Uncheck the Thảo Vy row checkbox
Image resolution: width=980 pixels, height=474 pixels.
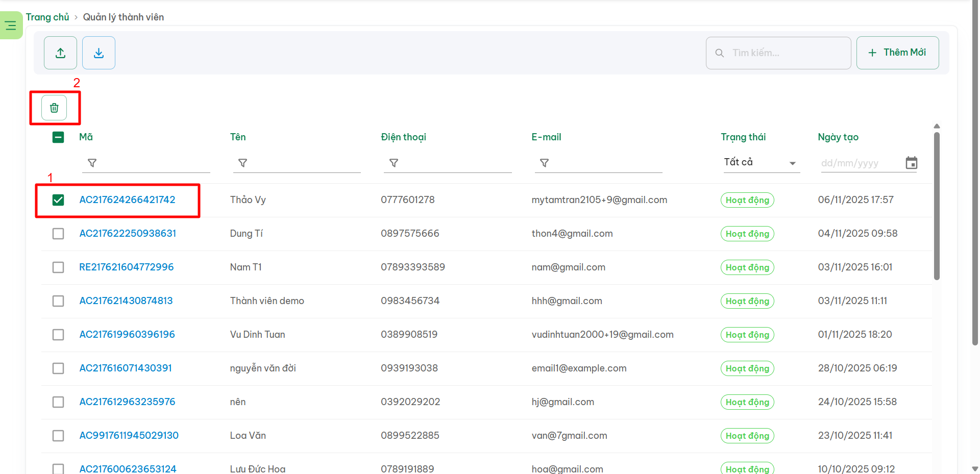coord(58,200)
